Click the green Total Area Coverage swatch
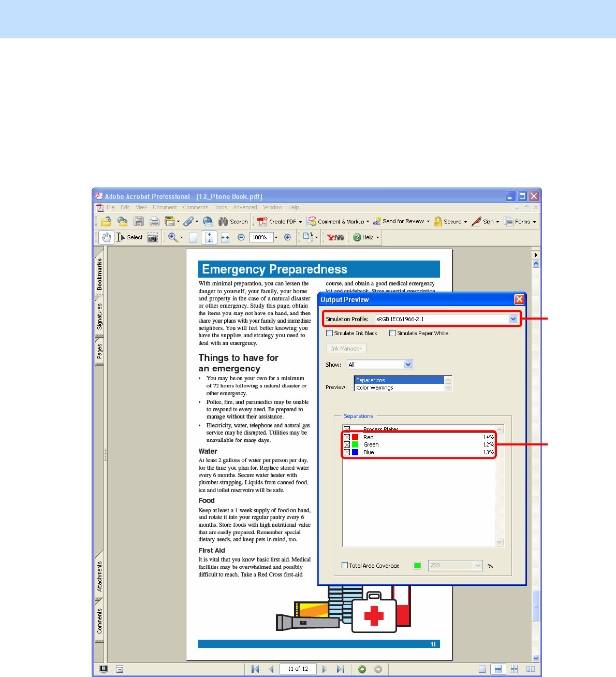This screenshot has width=616, height=677. pyautogui.click(x=418, y=565)
